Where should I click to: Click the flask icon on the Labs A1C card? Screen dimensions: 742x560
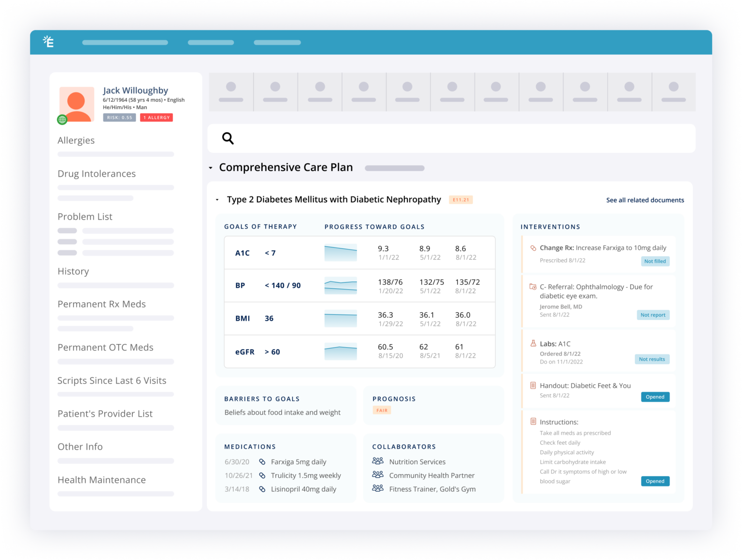pos(533,343)
